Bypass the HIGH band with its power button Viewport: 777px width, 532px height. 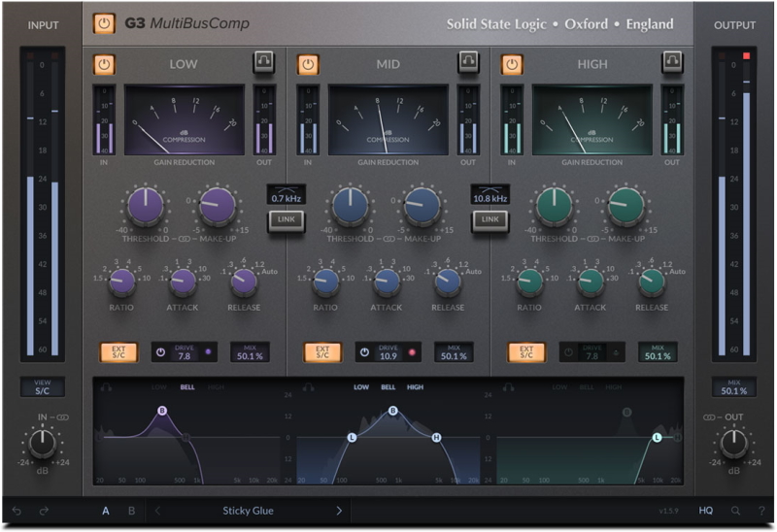point(512,64)
